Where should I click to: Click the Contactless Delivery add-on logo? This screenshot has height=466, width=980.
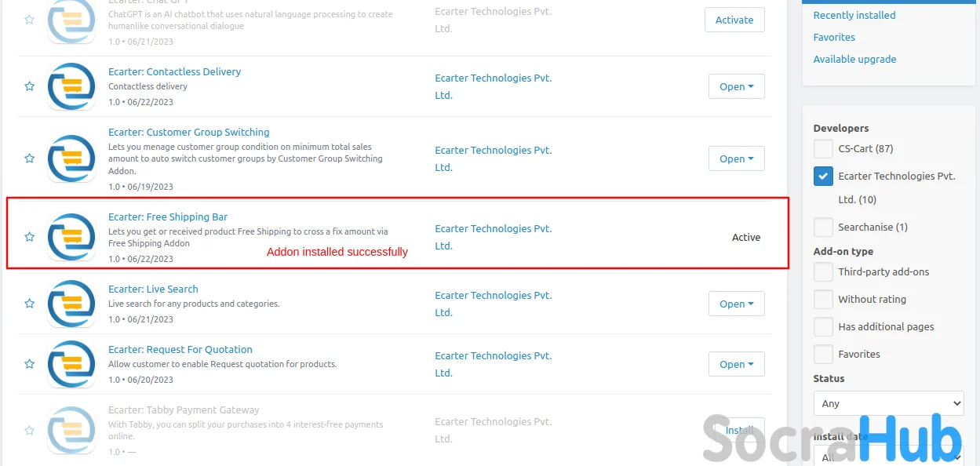[x=71, y=86]
